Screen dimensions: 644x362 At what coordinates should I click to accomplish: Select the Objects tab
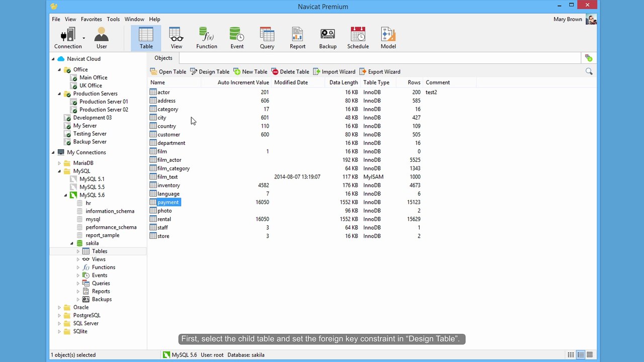coord(163,58)
